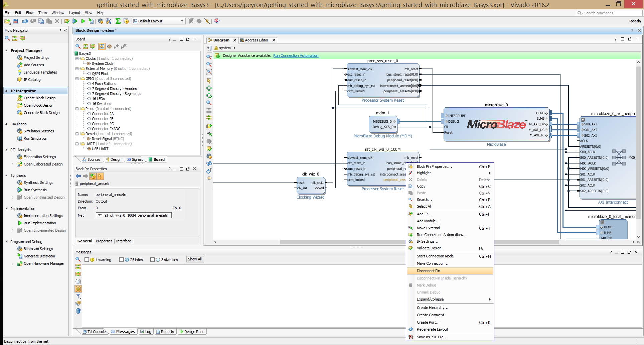Toggle Auto Fit Selection button in Board toolbar
Screen dimensions: 644x345
tap(102, 46)
